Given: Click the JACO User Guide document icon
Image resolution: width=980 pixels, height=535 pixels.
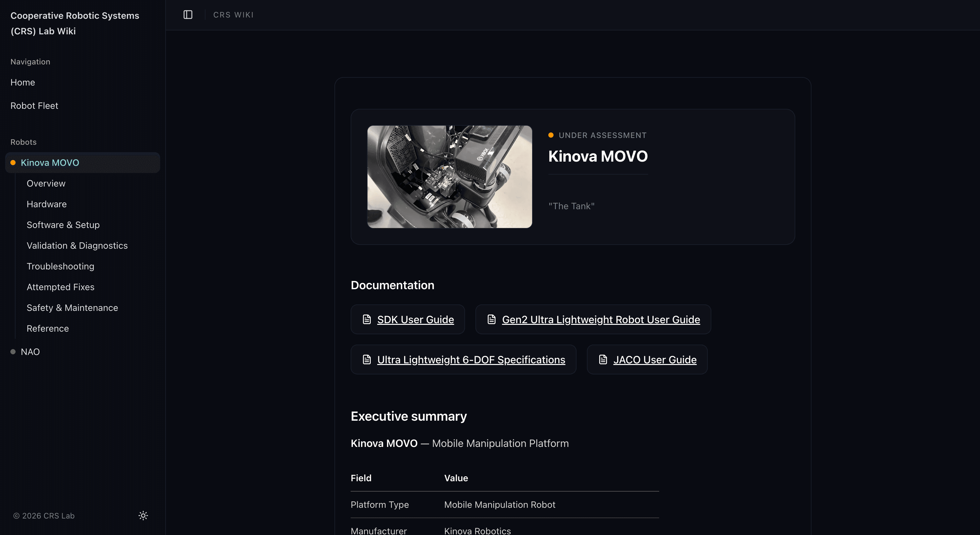Looking at the screenshot, I should [x=603, y=360].
